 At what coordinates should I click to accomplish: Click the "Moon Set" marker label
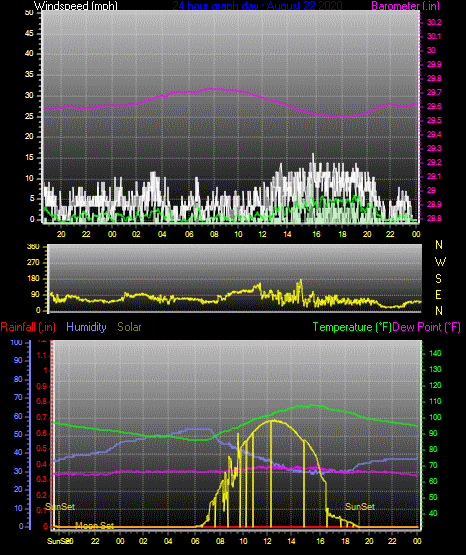[94, 525]
